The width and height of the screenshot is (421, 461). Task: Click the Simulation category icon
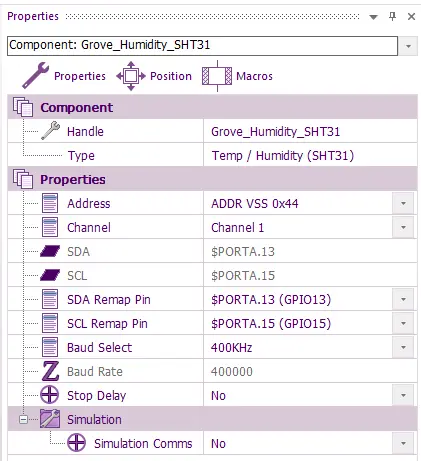click(50, 419)
